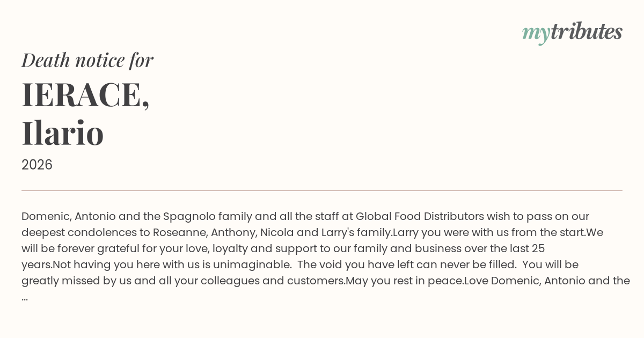Select the IERACE surname heading
Screen dimensions: 644x338
click(x=85, y=94)
